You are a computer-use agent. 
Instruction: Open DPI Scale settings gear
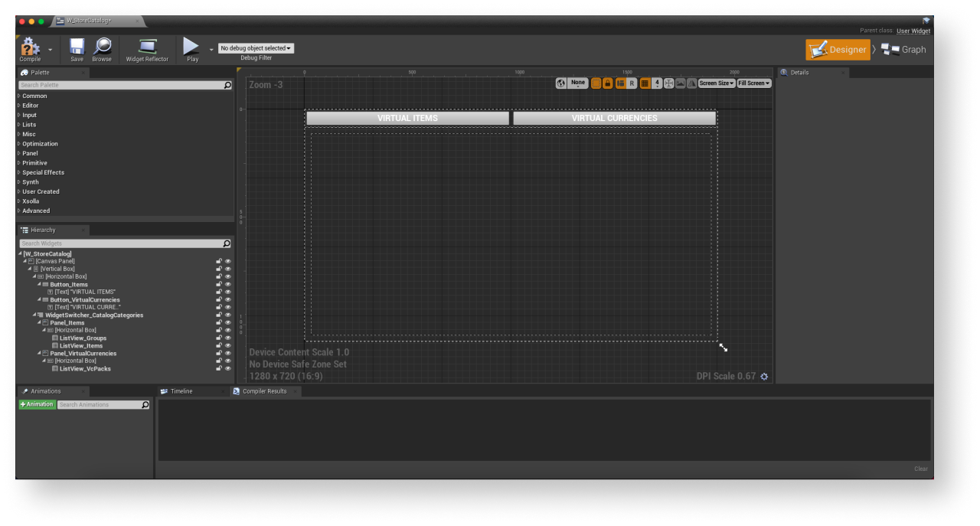pos(764,377)
